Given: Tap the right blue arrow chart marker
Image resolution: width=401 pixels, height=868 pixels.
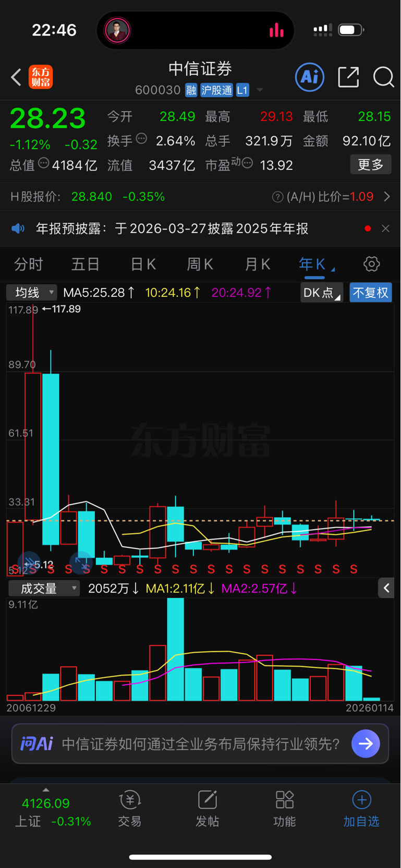Looking at the screenshot, I should (x=81, y=562).
